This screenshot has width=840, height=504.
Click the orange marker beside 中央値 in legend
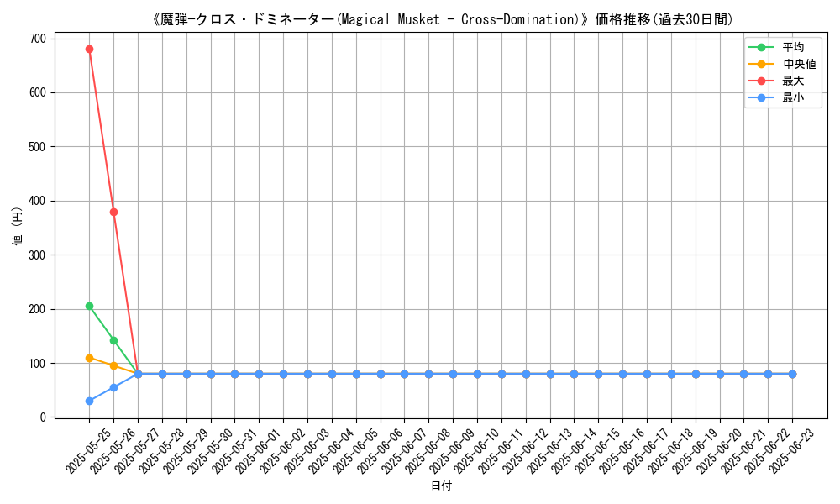tap(761, 65)
